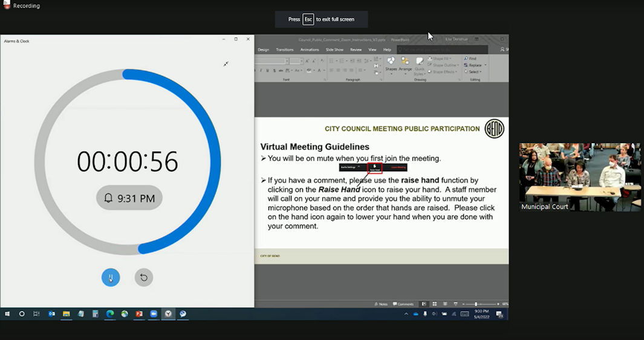Viewport: 644px width, 340px height.
Task: Switch to Slide Sorter view in status bar
Action: [x=434, y=304]
